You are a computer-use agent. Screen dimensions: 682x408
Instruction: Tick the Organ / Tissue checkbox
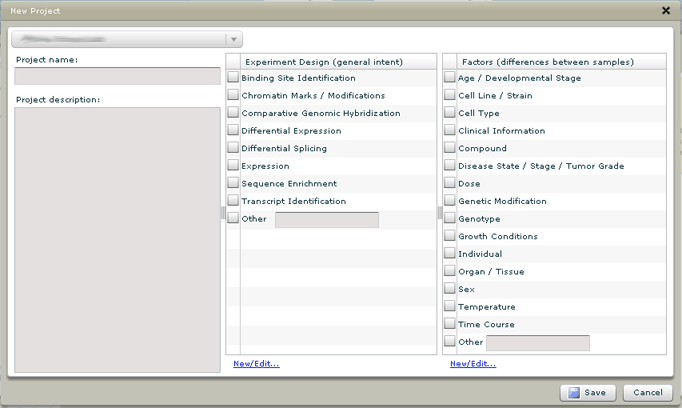450,271
